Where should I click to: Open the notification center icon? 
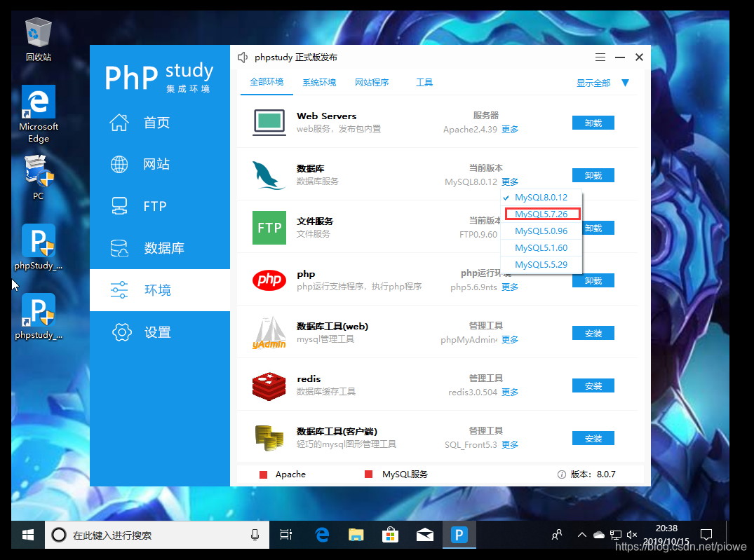click(x=706, y=535)
